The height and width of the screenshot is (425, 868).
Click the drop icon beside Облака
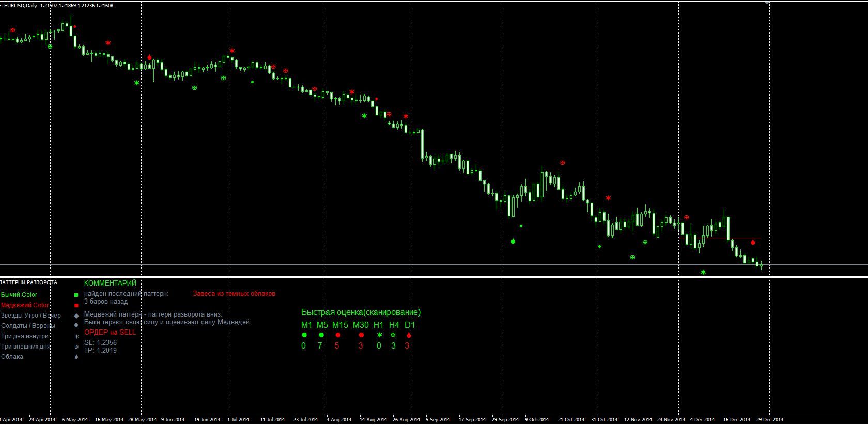click(x=76, y=356)
